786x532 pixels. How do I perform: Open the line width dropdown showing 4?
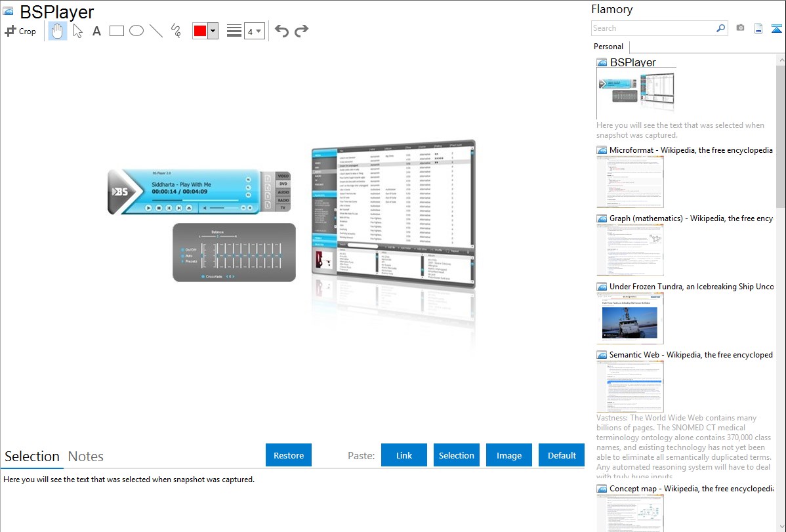click(x=255, y=31)
